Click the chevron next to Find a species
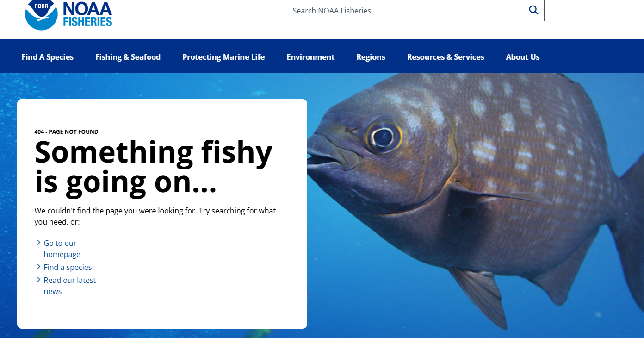This screenshot has width=644, height=338. click(x=39, y=267)
